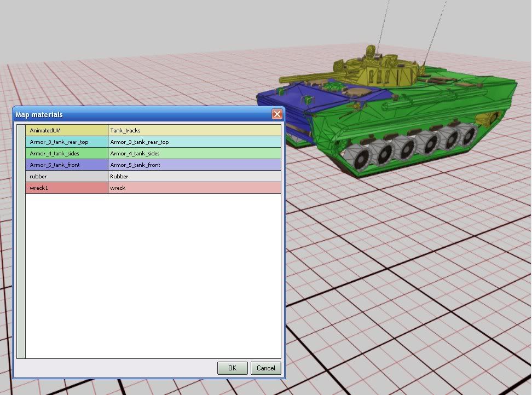Select the Armor_5_tank_front source material

click(67, 165)
